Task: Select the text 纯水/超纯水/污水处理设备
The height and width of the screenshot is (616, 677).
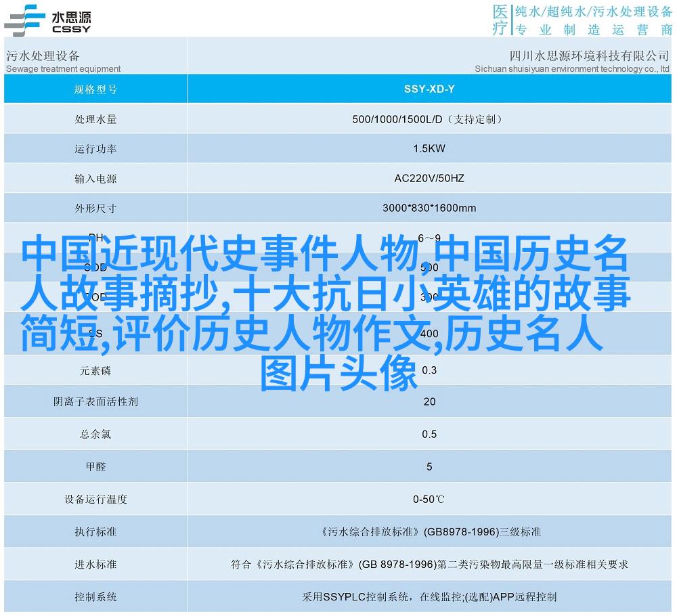Action: (594, 12)
